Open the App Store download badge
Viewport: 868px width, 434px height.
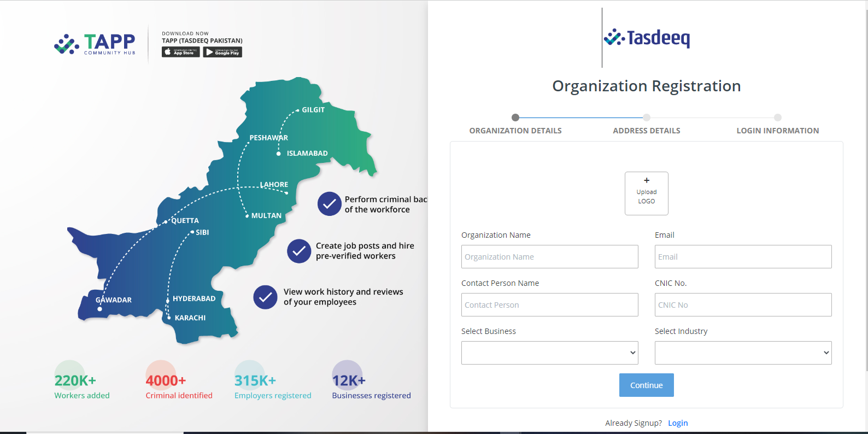coord(181,52)
